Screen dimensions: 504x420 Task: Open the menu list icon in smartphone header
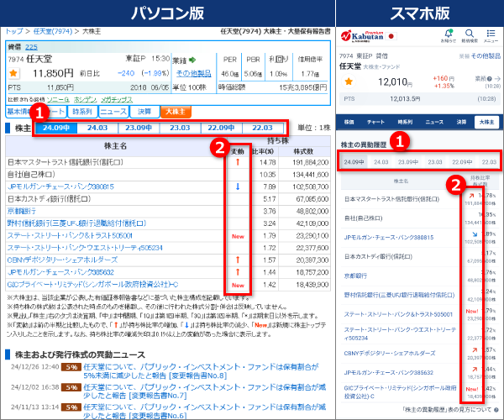(491, 35)
